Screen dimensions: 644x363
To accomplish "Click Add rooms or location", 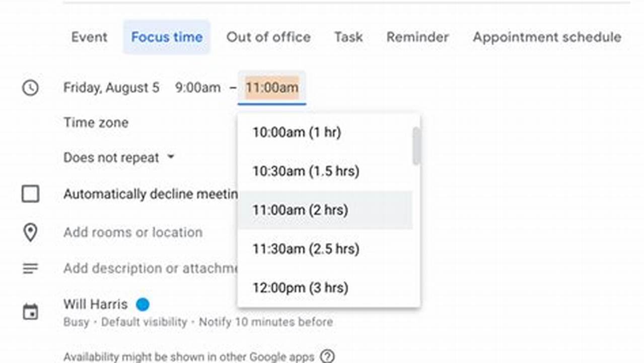I will 133,232.
